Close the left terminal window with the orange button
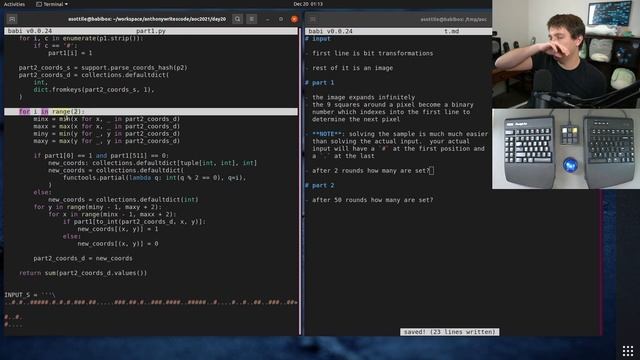Screen dimensions: 640x360 coord(294,19)
